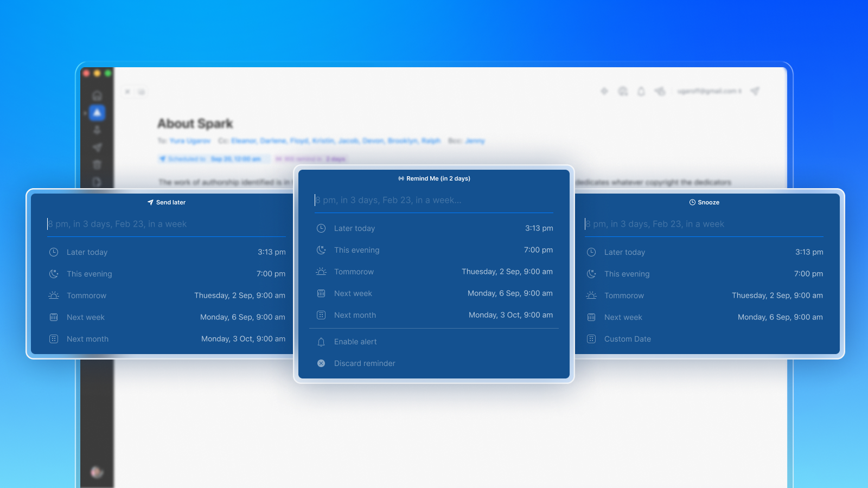Click the clock icon beside Later today in Send later
Viewport: 868px width, 488px height.
click(54, 252)
